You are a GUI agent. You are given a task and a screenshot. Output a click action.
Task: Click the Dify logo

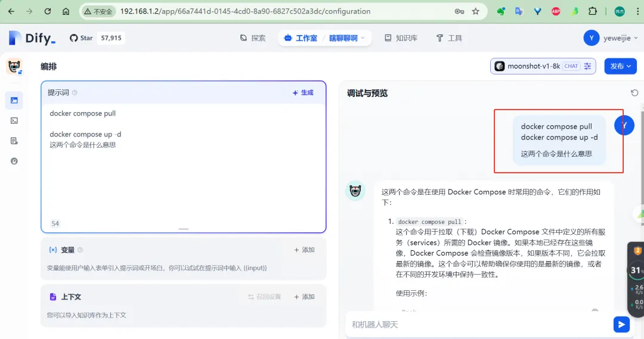[32, 38]
